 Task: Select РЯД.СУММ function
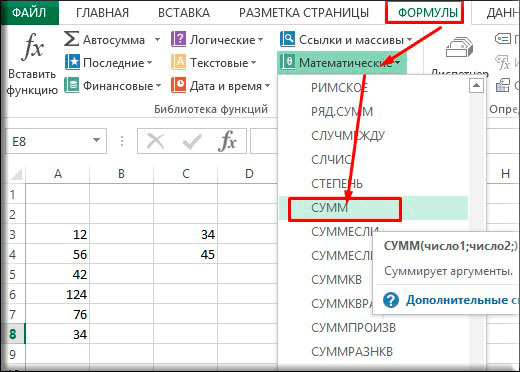pyautogui.click(x=373, y=112)
